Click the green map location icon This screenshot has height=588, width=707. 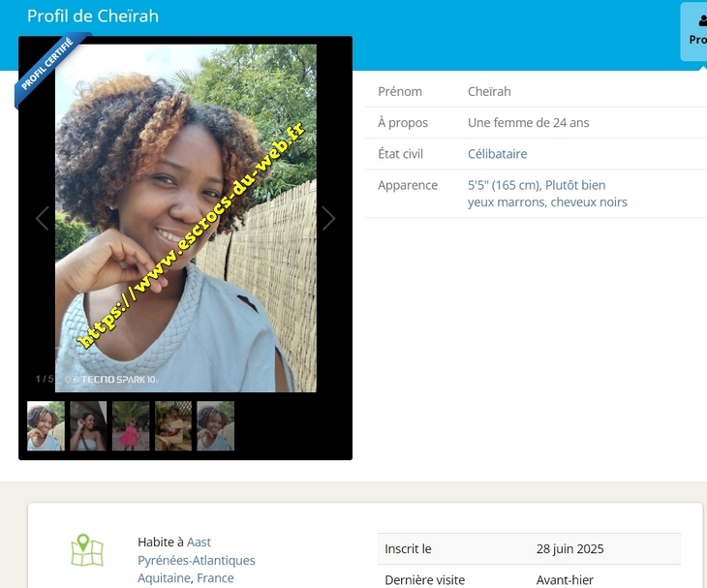tap(87, 550)
